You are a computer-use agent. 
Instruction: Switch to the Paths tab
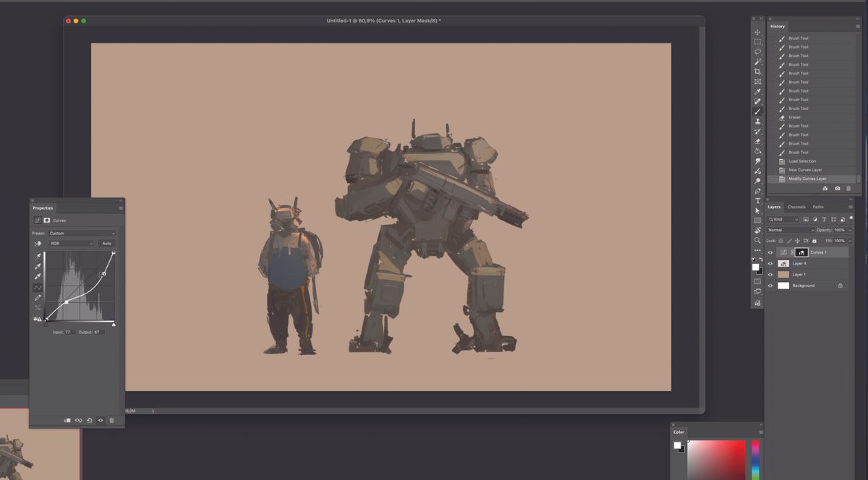point(818,207)
